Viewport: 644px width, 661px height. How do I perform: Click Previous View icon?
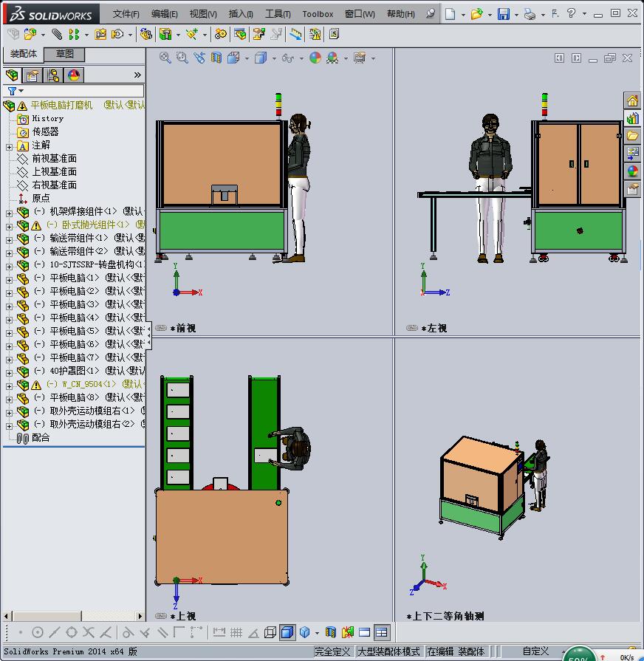point(199,58)
